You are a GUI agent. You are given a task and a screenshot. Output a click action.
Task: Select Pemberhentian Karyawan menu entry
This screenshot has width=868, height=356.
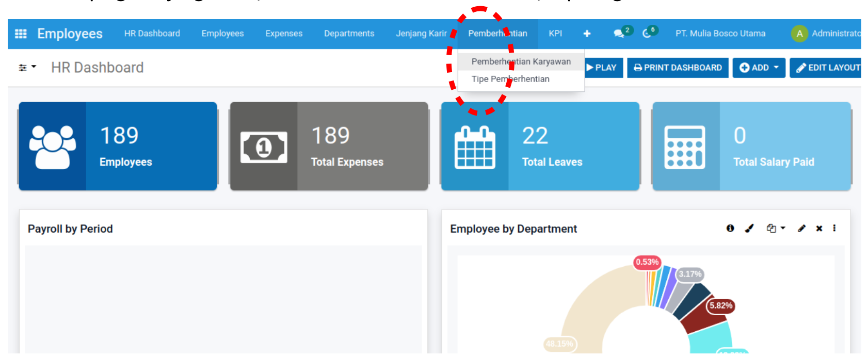tap(521, 61)
